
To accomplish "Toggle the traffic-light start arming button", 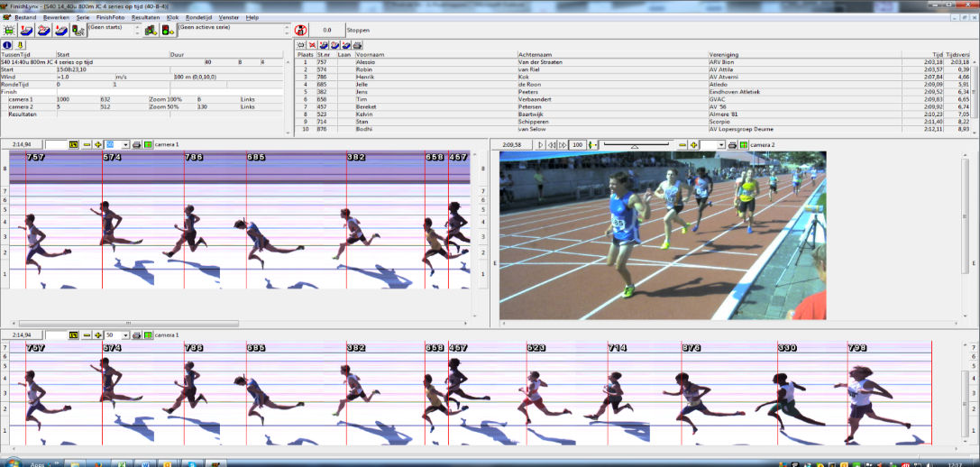I will [x=167, y=31].
